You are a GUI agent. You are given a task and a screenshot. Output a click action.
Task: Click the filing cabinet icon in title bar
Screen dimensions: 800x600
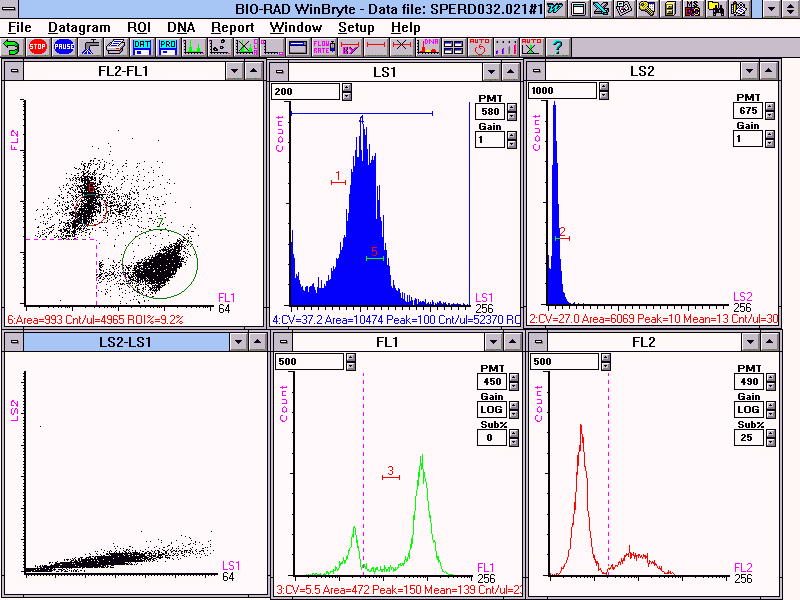(670, 9)
